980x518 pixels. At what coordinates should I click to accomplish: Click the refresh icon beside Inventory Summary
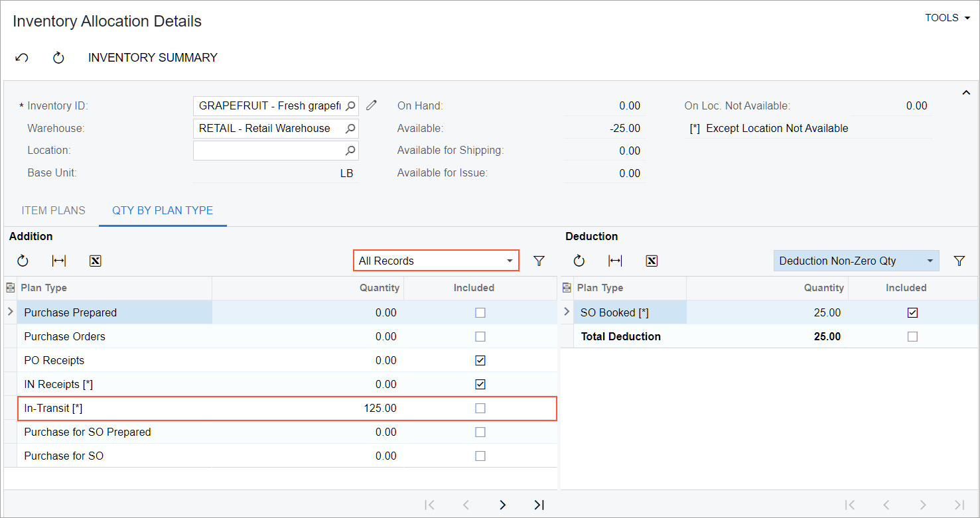point(58,58)
